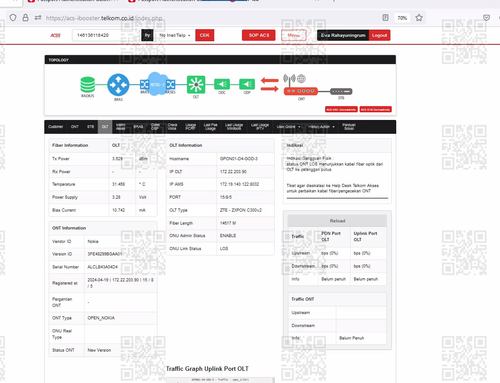Select the active OLT tab
Image resolution: width=500 pixels, height=383 pixels.
[105, 127]
